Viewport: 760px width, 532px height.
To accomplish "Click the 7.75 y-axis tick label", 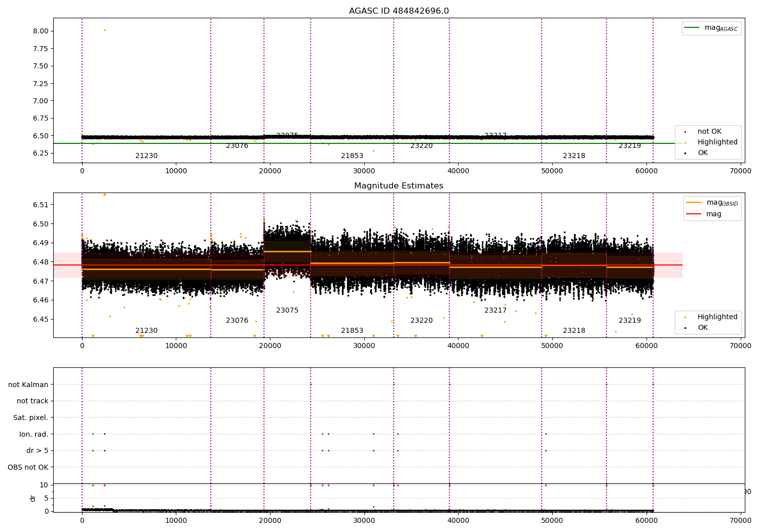I will 41,49.
